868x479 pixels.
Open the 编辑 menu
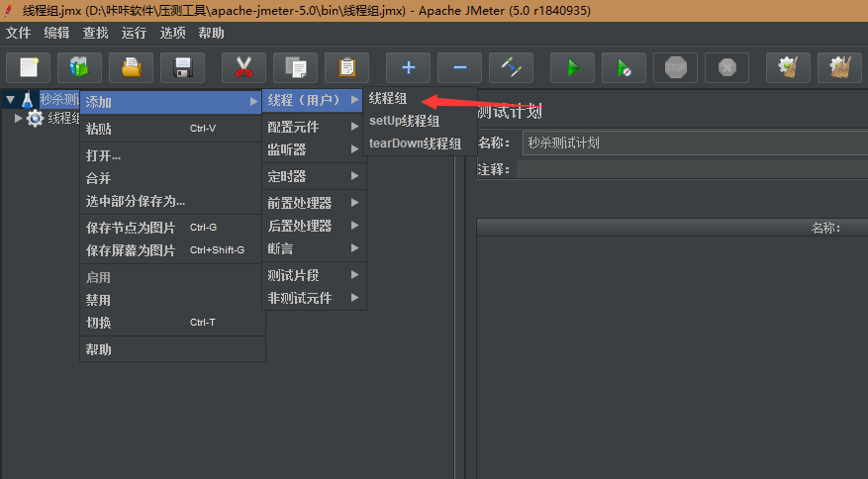click(x=57, y=34)
